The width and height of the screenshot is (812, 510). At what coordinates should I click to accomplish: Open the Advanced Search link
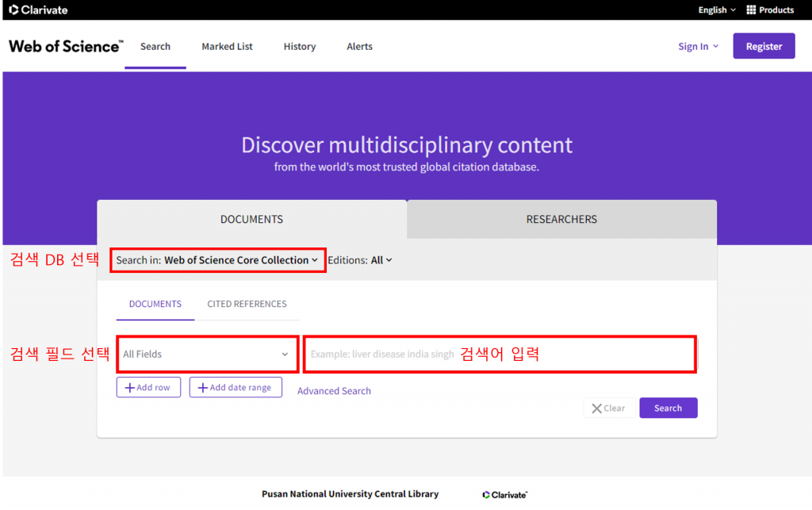click(334, 391)
